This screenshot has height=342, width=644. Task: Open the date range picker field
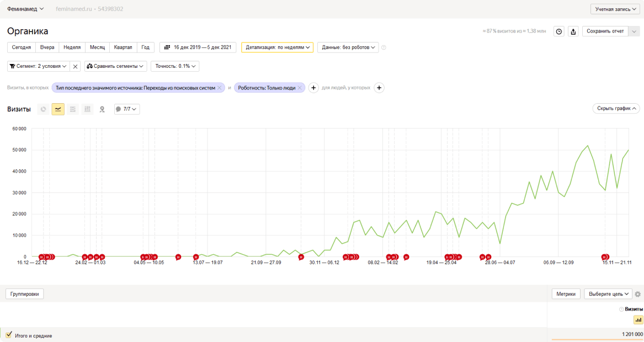click(198, 47)
